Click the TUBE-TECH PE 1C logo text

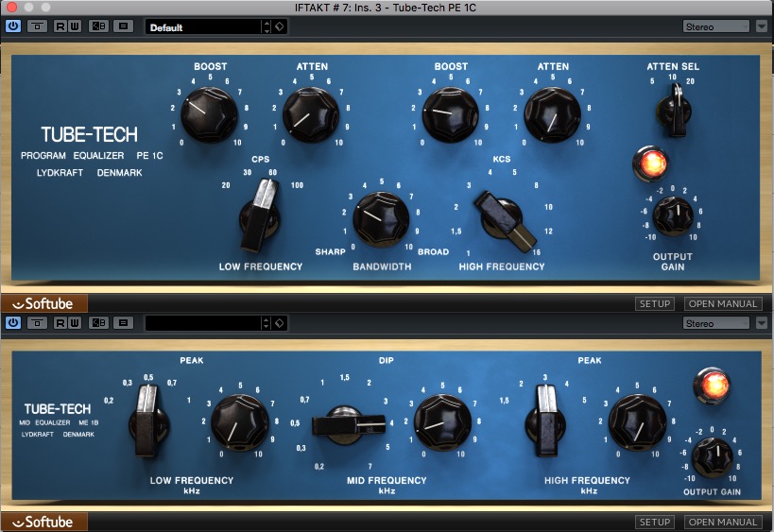tap(90, 134)
